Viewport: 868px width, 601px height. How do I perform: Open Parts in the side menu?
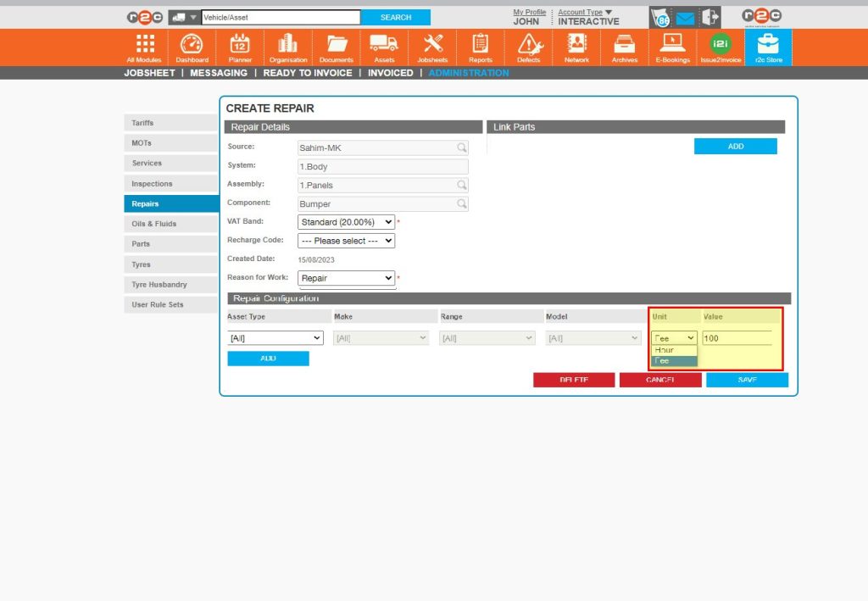[171, 244]
